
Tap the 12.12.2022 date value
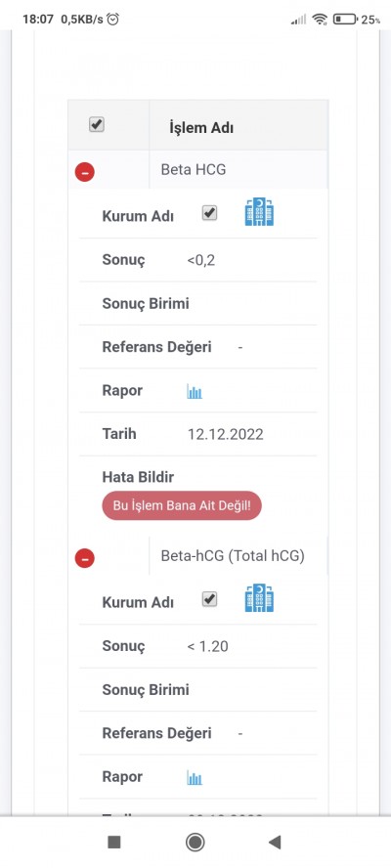coord(226,435)
